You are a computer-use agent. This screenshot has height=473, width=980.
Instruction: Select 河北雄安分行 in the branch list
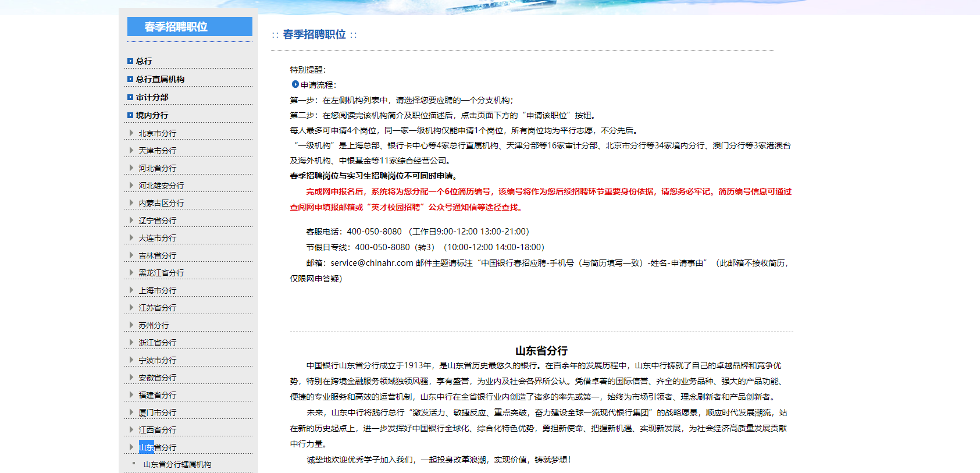pyautogui.click(x=161, y=186)
